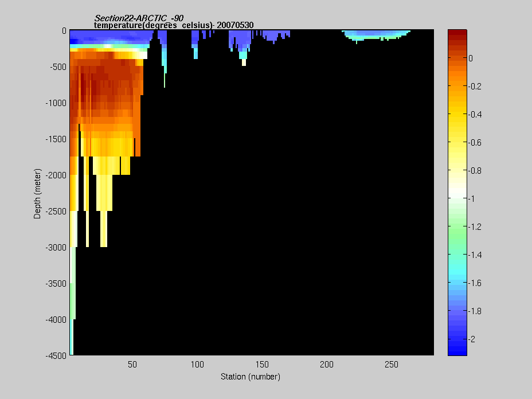Click the y-axis tick label -3500
Screen dimensions: 532x399
[x=56, y=284]
